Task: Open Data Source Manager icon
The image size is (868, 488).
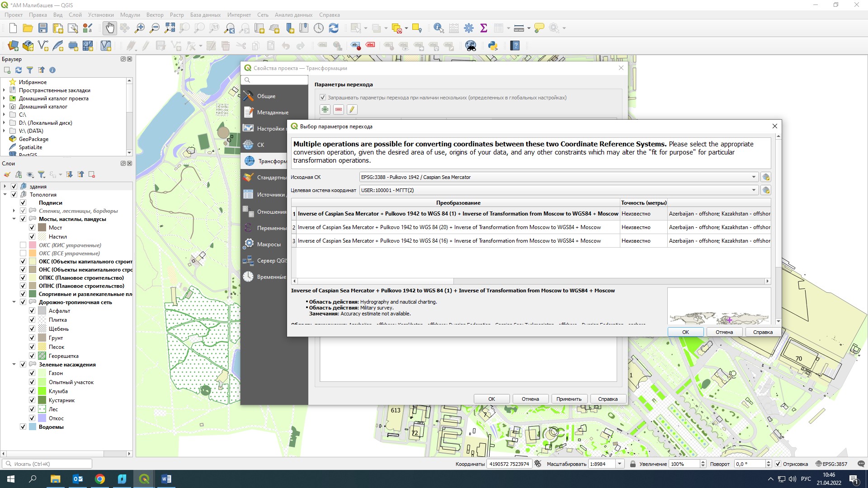Action: [13, 46]
